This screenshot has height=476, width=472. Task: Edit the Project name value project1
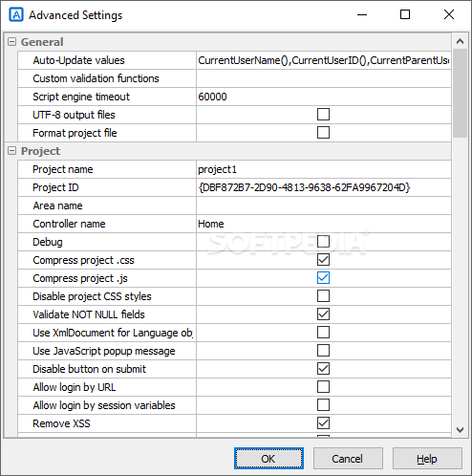coord(324,169)
